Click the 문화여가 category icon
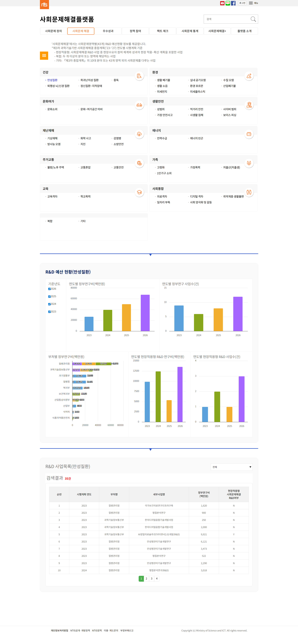298x644 pixels. 139,105
